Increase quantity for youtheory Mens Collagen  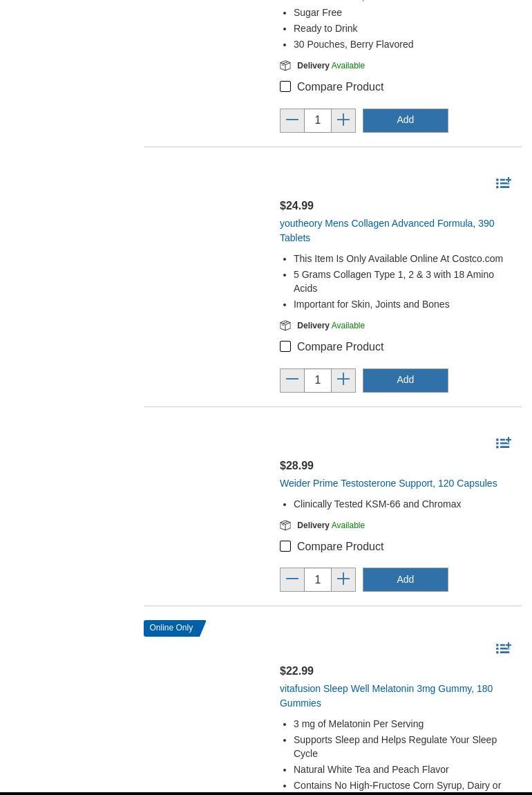pyautogui.click(x=343, y=380)
